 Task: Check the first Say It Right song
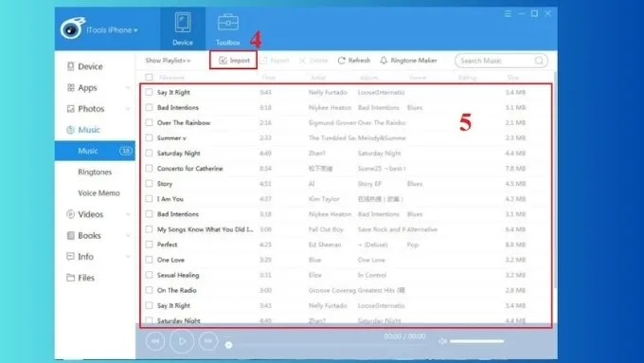[149, 93]
